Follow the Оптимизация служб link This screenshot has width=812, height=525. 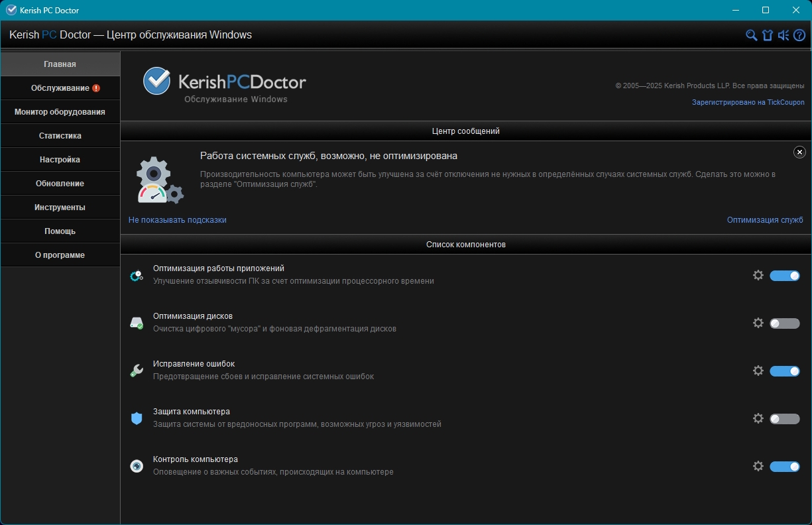click(765, 220)
